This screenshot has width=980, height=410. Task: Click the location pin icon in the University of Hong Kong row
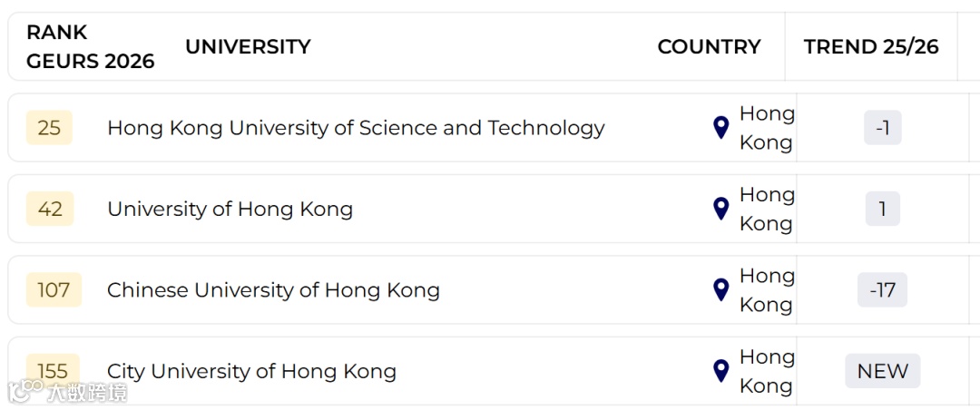pyautogui.click(x=720, y=209)
